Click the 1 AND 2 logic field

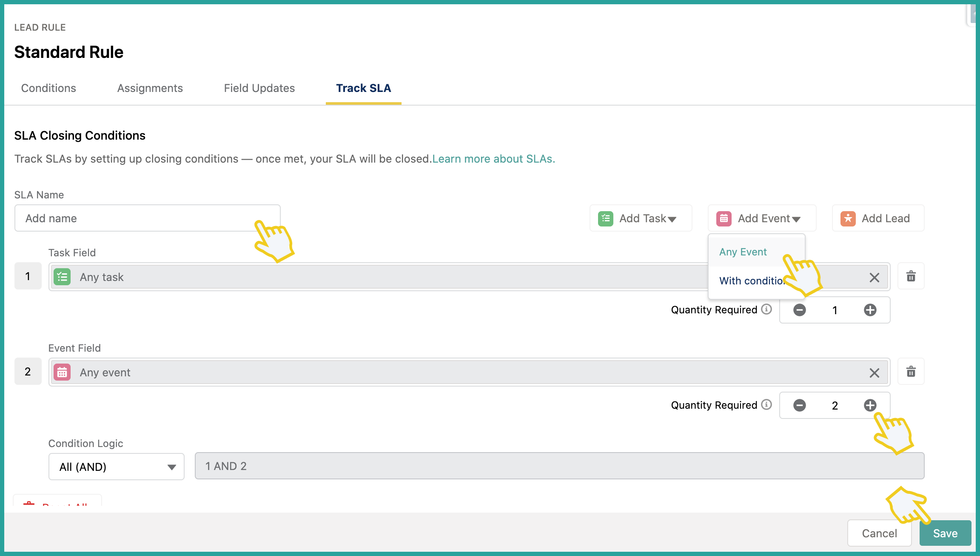coord(559,466)
